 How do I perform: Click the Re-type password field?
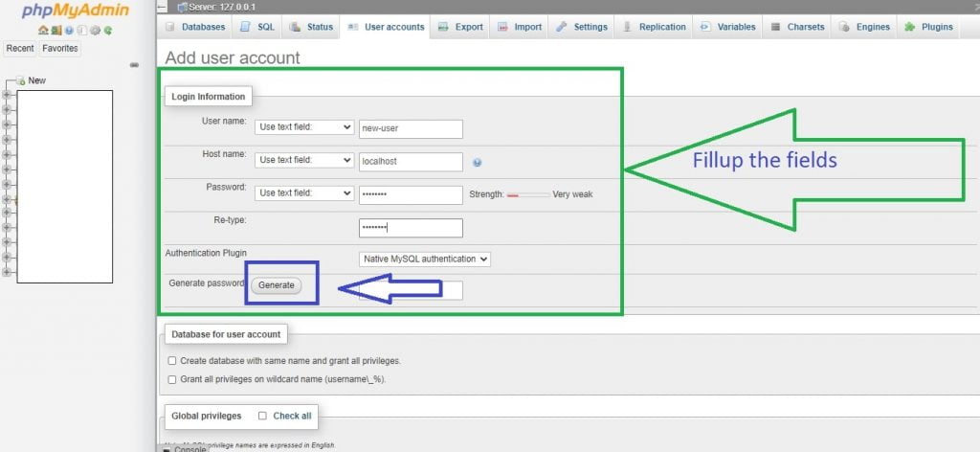411,228
